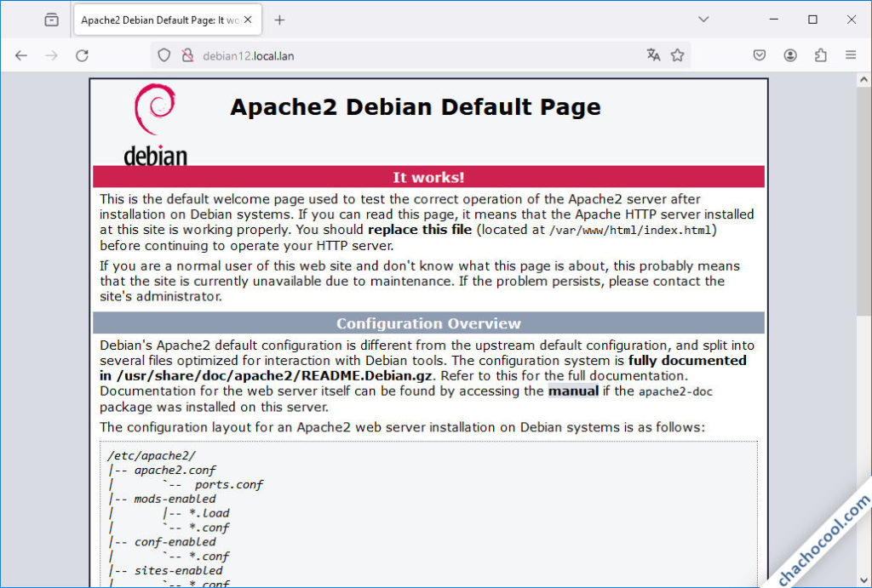872x588 pixels.
Task: Click the scrollbar down arrow
Action: click(863, 579)
